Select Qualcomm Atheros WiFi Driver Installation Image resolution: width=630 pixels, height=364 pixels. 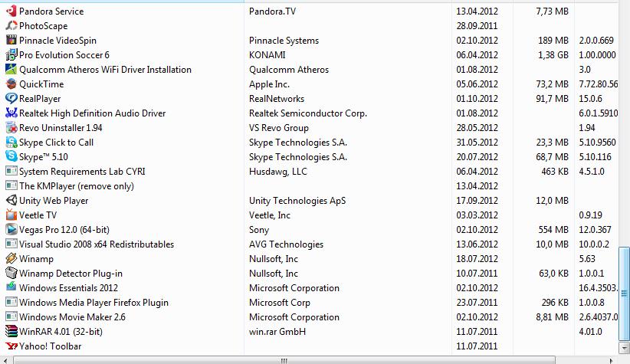point(105,70)
